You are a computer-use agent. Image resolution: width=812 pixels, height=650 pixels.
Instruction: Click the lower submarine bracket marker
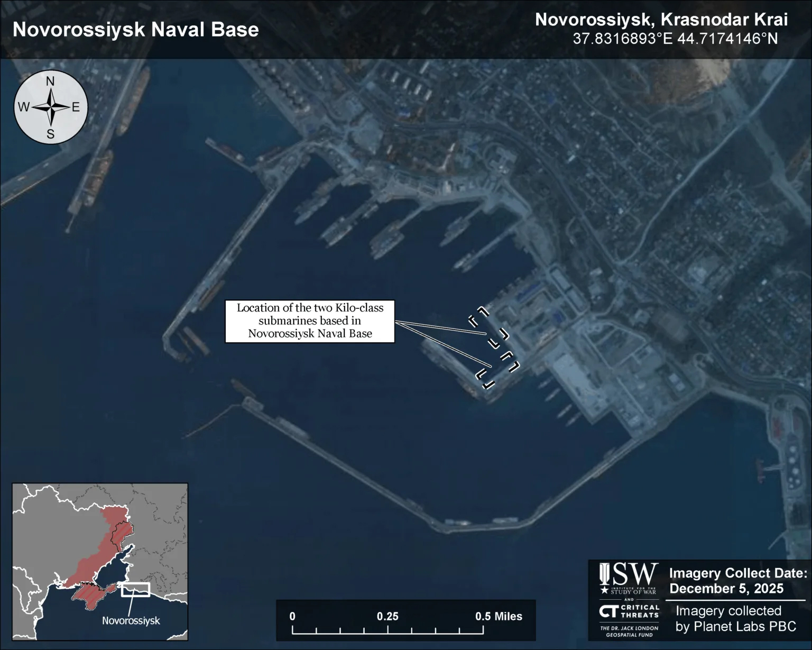coord(497,369)
